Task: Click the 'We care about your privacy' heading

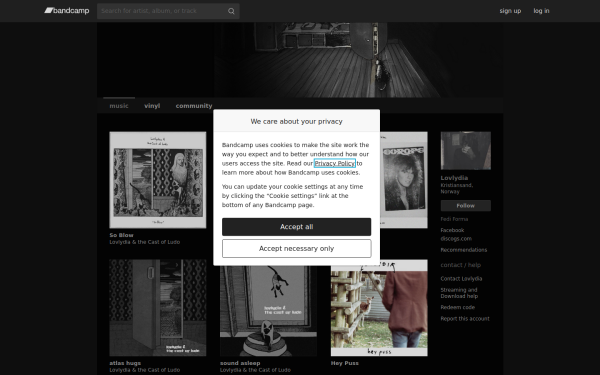Action: (297, 121)
